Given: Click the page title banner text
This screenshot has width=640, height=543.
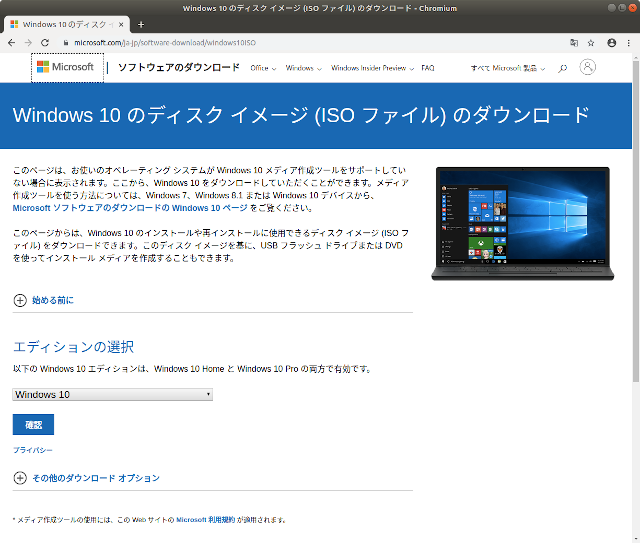Looking at the screenshot, I should click(x=301, y=115).
